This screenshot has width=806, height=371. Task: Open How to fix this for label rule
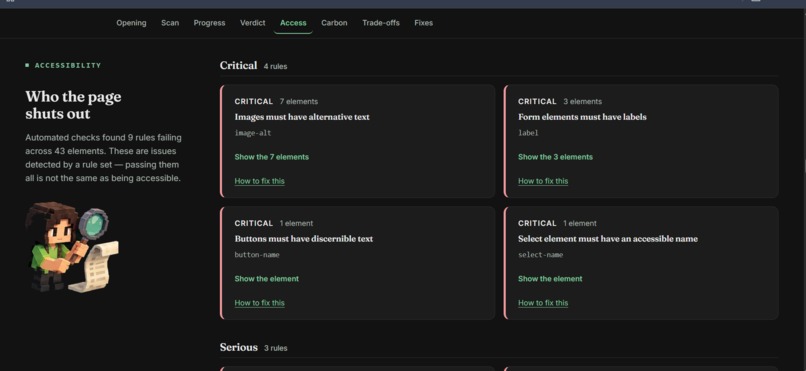tap(543, 181)
